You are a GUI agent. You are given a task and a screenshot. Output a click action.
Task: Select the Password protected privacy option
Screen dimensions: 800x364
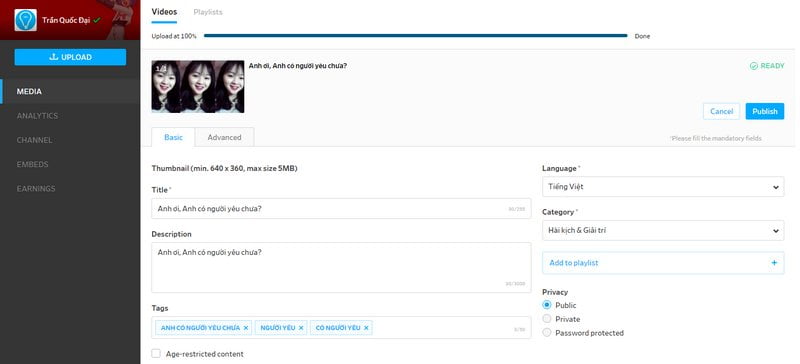tap(547, 333)
